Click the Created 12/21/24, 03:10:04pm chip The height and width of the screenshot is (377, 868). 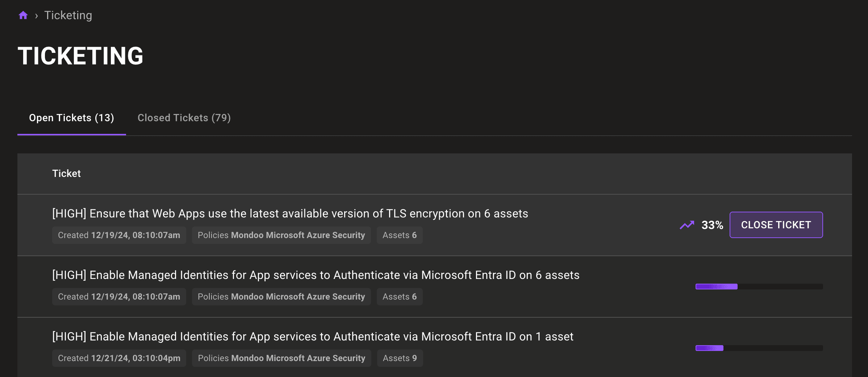(119, 358)
